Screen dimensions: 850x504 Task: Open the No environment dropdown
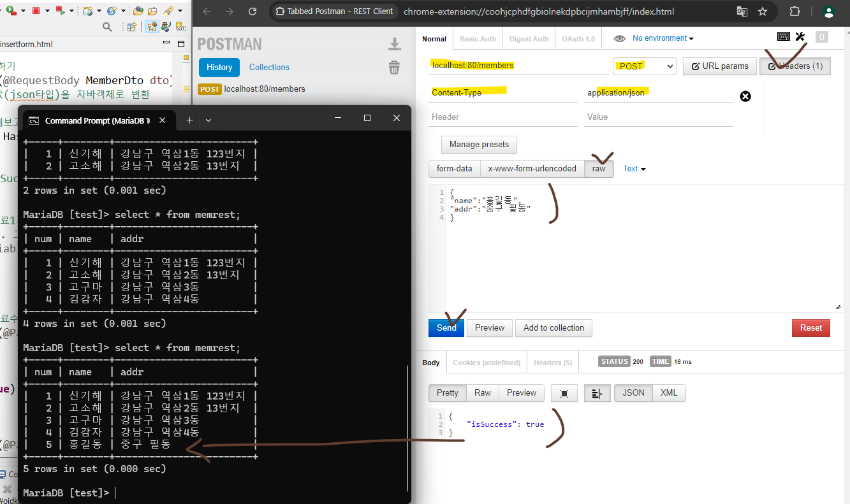point(663,38)
